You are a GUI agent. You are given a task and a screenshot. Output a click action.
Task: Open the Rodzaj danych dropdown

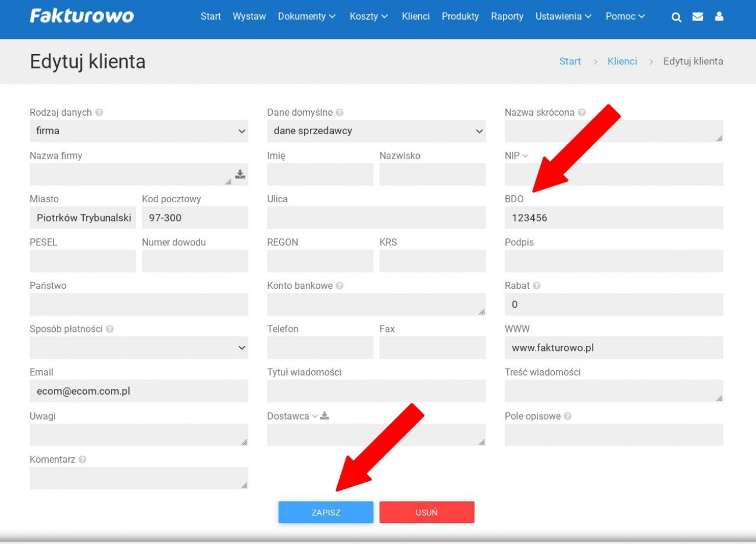pyautogui.click(x=138, y=131)
